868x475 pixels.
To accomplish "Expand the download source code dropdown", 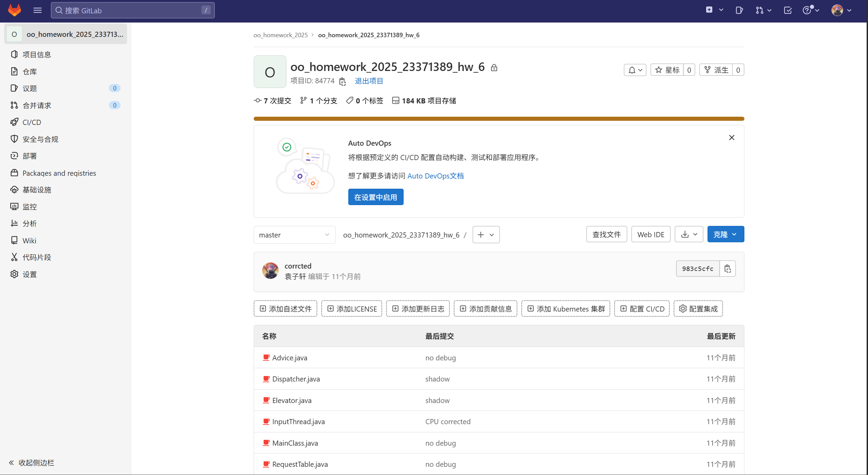I will 689,234.
